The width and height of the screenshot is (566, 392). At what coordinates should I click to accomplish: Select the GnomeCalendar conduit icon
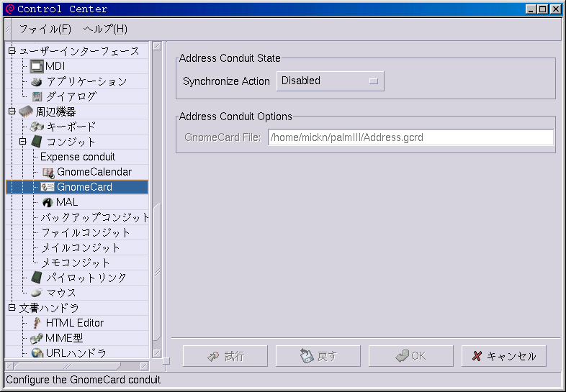tap(48, 172)
